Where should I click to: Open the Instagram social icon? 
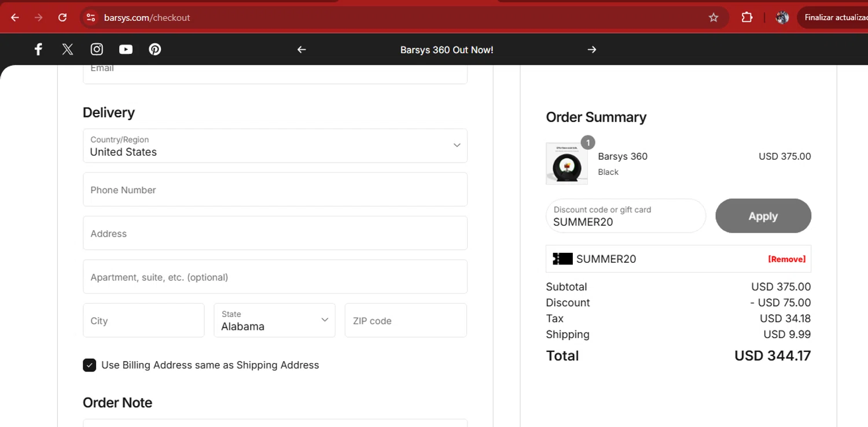pos(97,49)
